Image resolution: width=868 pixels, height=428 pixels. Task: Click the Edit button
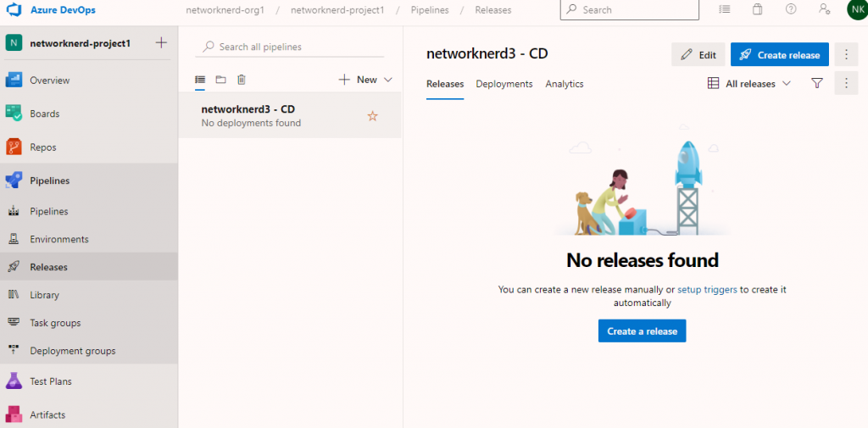[x=698, y=55]
